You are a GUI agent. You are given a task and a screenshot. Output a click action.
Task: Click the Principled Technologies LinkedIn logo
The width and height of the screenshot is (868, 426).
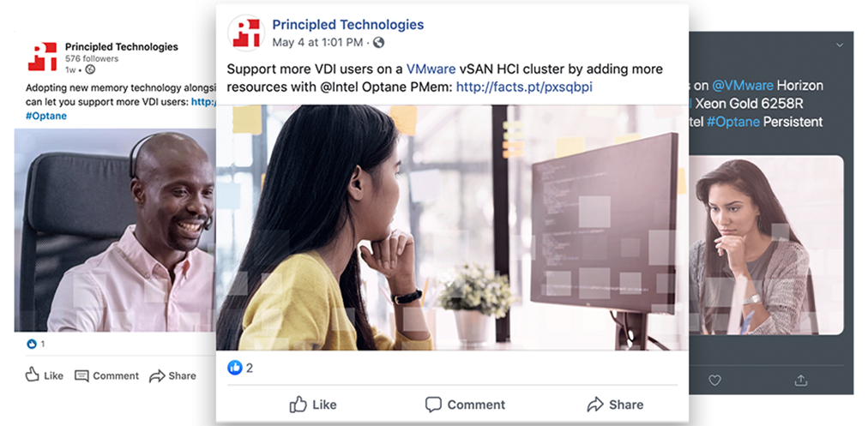tap(43, 57)
